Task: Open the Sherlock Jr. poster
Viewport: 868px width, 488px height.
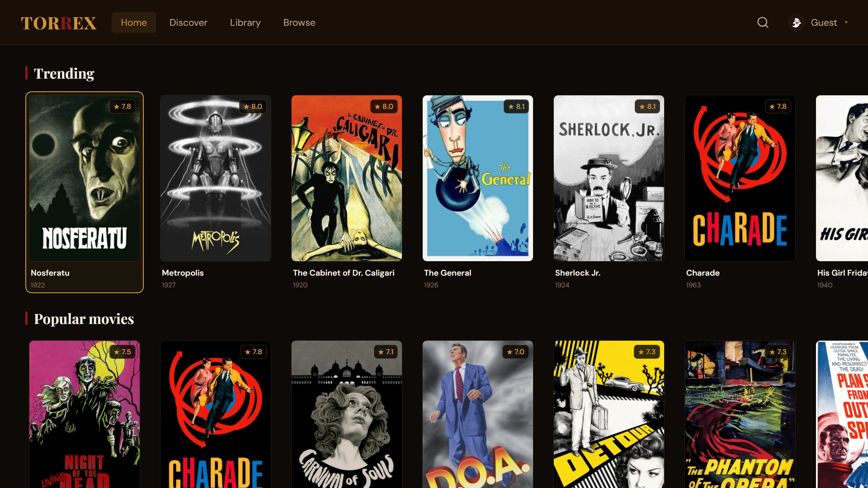Action: (609, 178)
